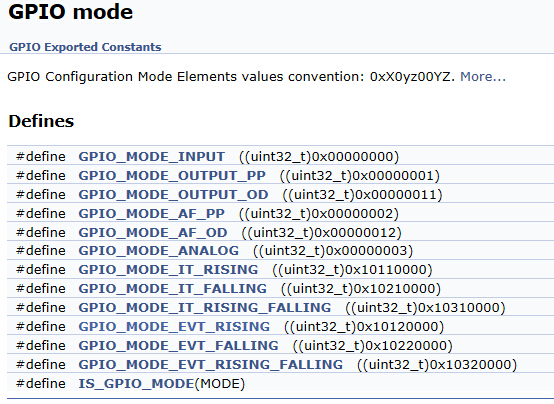
Task: Open IS_GPIO_MODE macro definition
Action: click(x=136, y=383)
